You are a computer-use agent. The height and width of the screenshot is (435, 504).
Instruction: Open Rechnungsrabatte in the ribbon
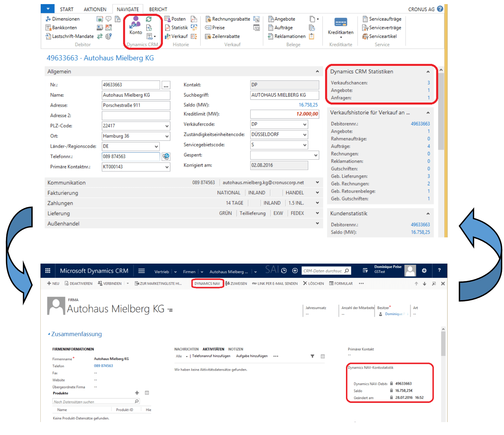click(x=228, y=19)
